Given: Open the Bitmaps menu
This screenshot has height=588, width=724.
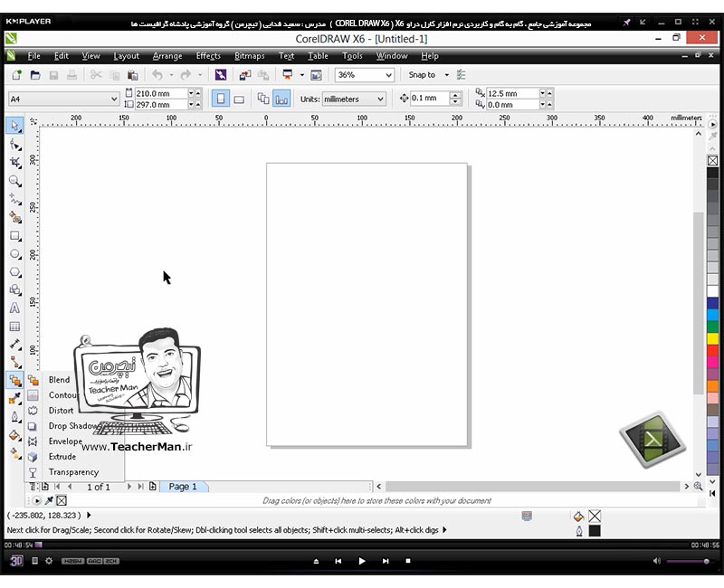Looking at the screenshot, I should [250, 56].
